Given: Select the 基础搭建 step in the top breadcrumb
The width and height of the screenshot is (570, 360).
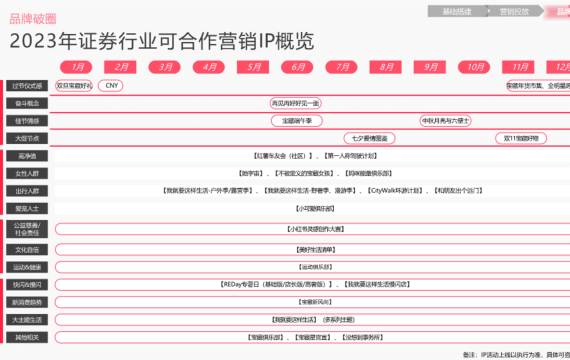Looking at the screenshot, I should 457,11.
